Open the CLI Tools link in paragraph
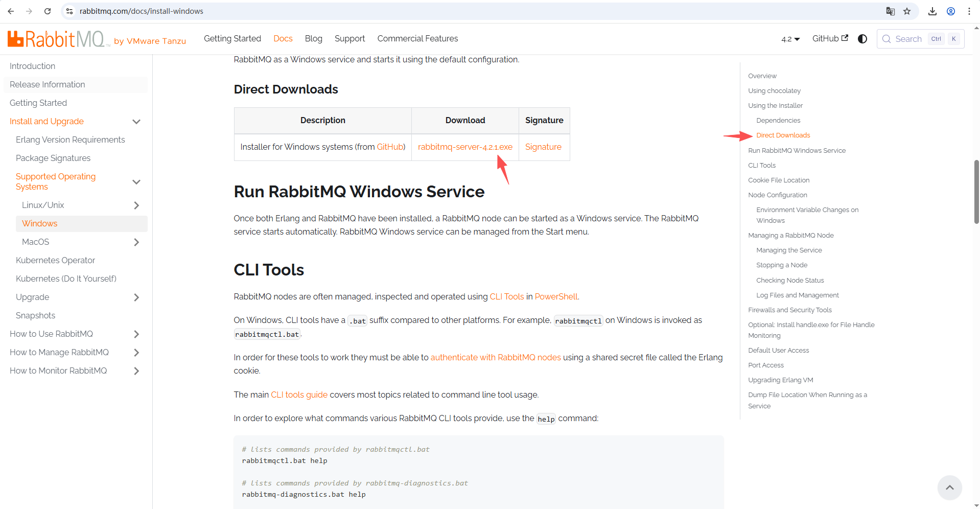This screenshot has height=509, width=980. tap(507, 297)
